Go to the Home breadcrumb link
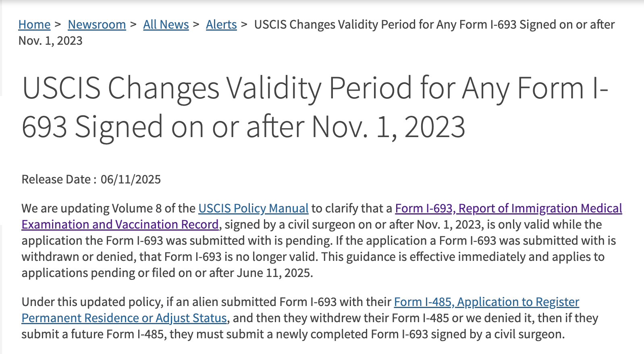The width and height of the screenshot is (644, 354). (34, 25)
